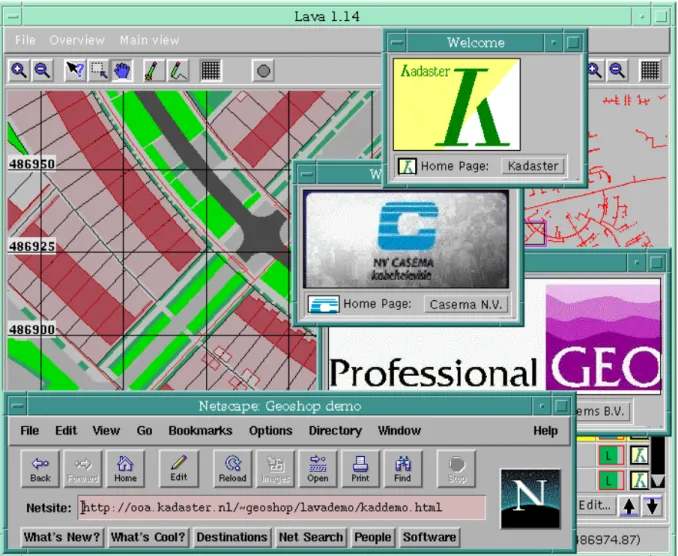Toggle the overview grid icon at far right
This screenshot has height=556, width=678.
coord(650,70)
